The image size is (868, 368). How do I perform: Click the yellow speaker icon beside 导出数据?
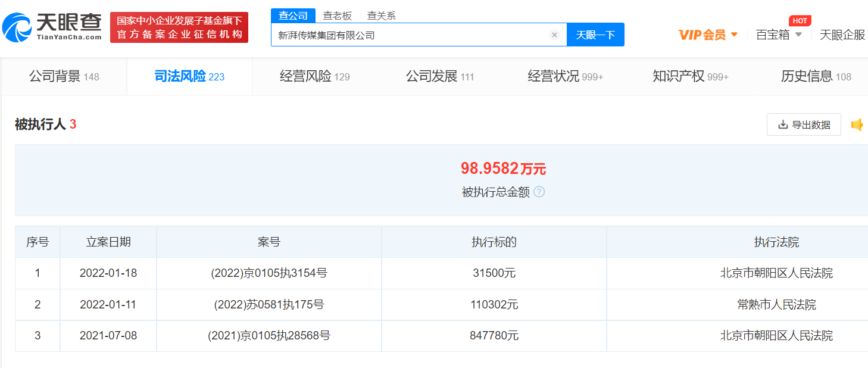tap(857, 125)
